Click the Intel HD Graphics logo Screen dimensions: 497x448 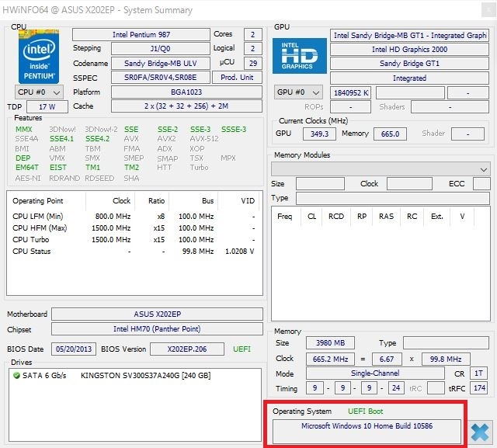pyautogui.click(x=300, y=56)
